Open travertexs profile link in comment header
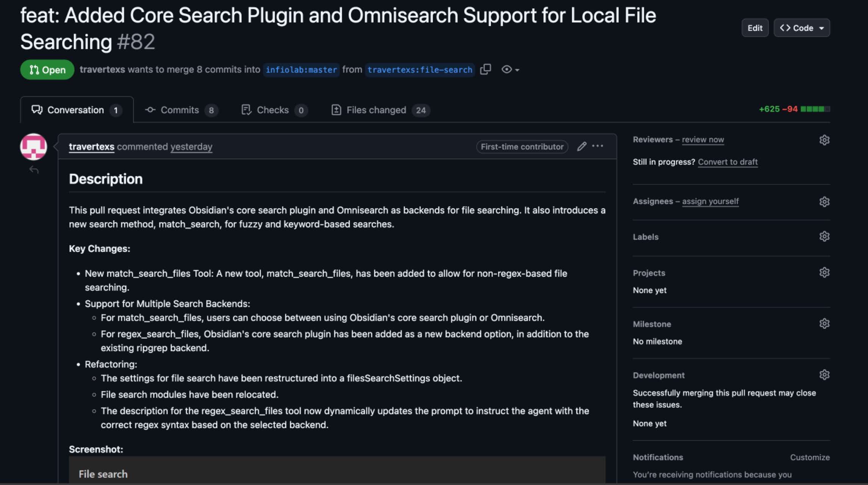The width and height of the screenshot is (868, 485). click(91, 147)
